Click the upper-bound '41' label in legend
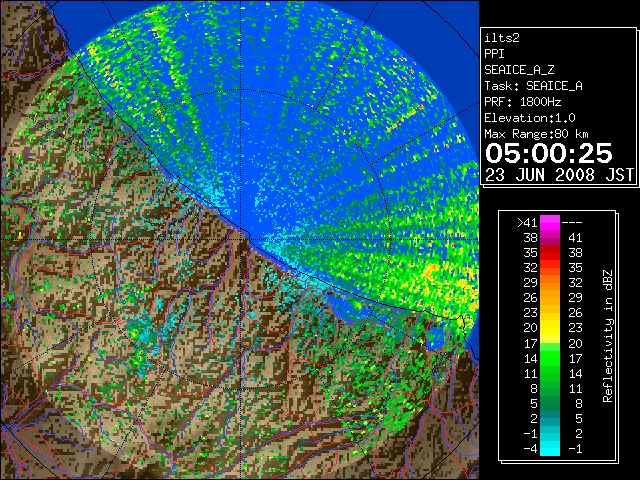The width and height of the screenshot is (640, 480). [575, 238]
